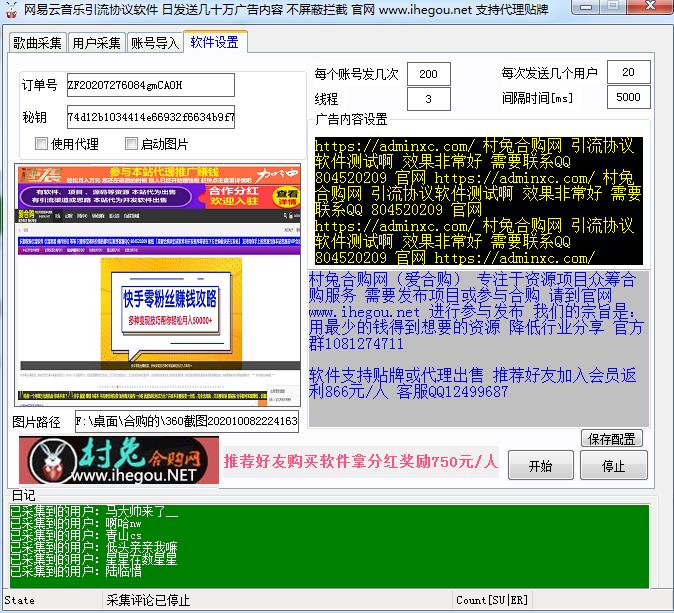Viewport: 674px width, 613px height.
Task: Click log entry 已采集到的用户: 马大帅来了__
Action: point(94,512)
